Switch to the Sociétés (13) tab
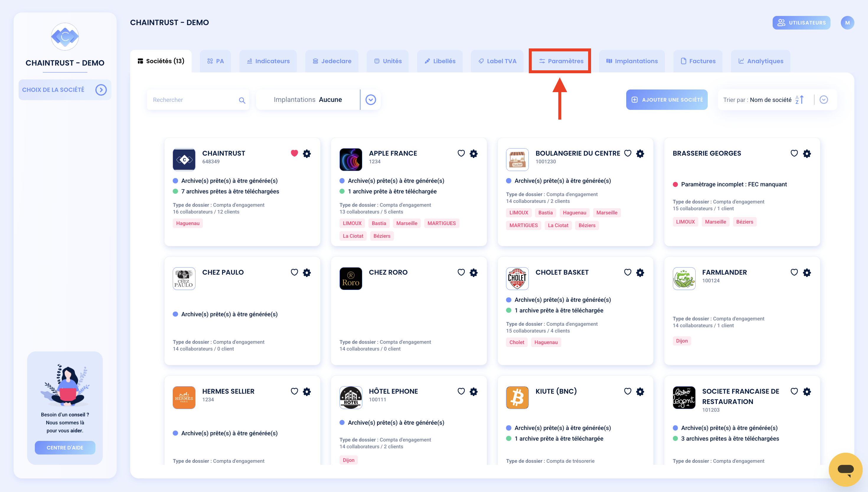The height and width of the screenshot is (492, 868). pyautogui.click(x=161, y=61)
